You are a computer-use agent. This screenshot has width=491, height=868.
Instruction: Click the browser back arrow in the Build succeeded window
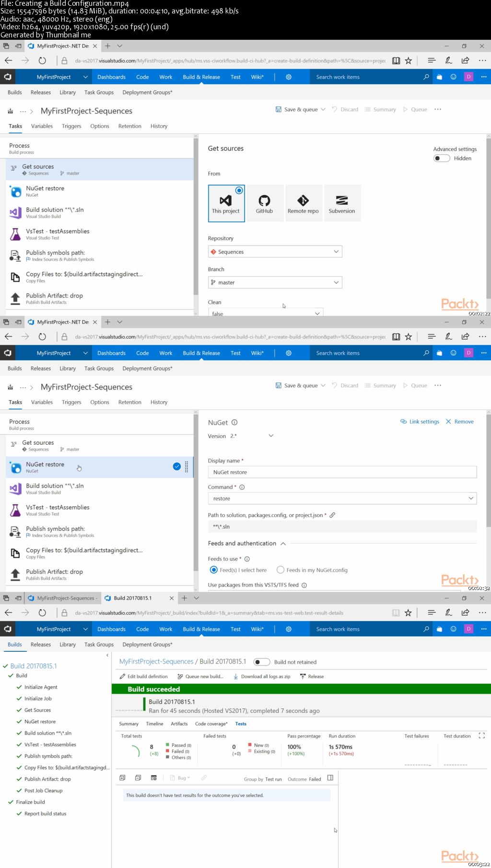click(8, 613)
